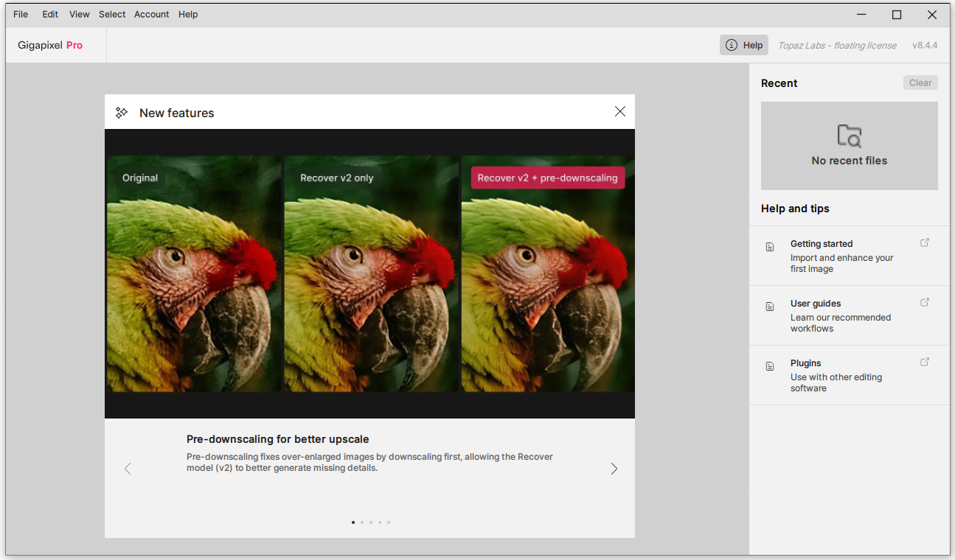Open the Account menu
The height and width of the screenshot is (560, 955).
tap(152, 14)
